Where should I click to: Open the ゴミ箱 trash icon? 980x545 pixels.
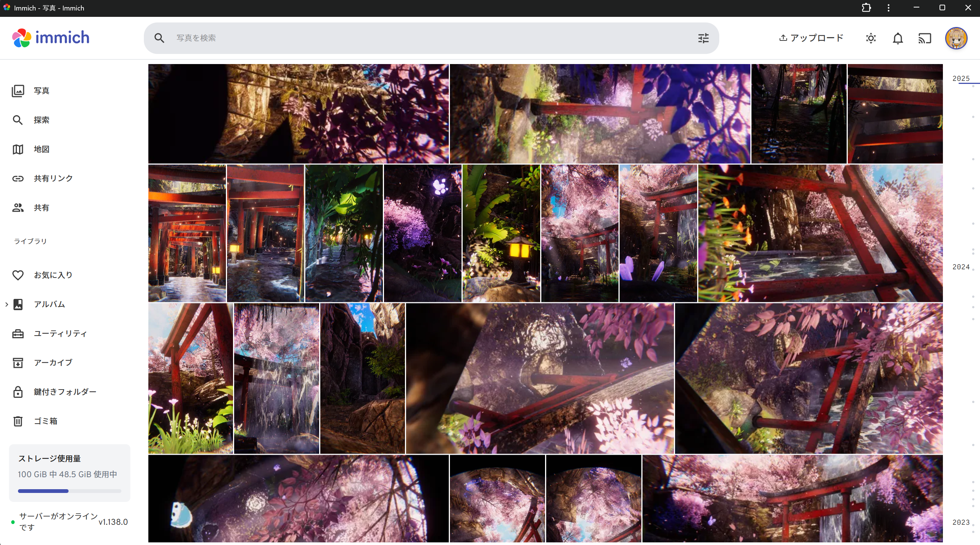pos(18,421)
